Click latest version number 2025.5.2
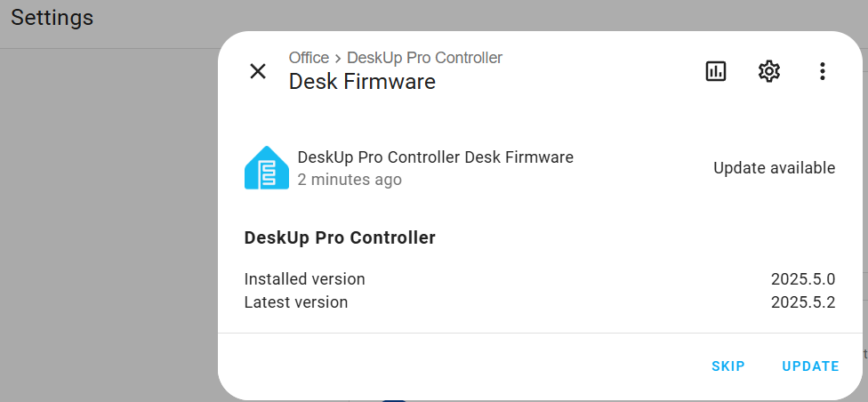This screenshot has height=402, width=868. (803, 302)
